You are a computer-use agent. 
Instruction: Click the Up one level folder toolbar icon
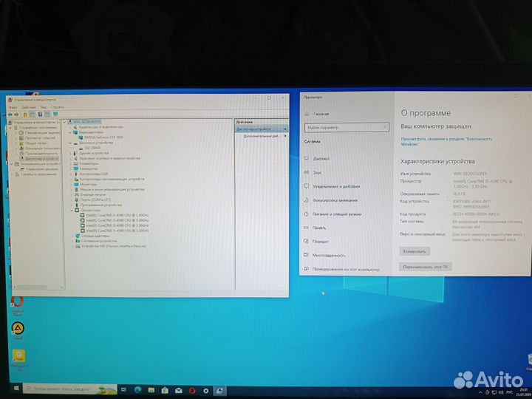[x=25, y=115]
